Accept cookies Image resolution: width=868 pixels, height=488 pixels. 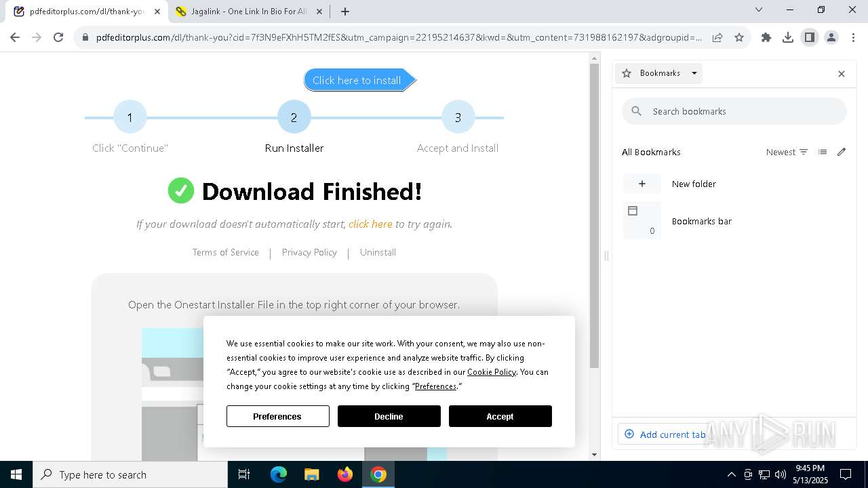500,416
